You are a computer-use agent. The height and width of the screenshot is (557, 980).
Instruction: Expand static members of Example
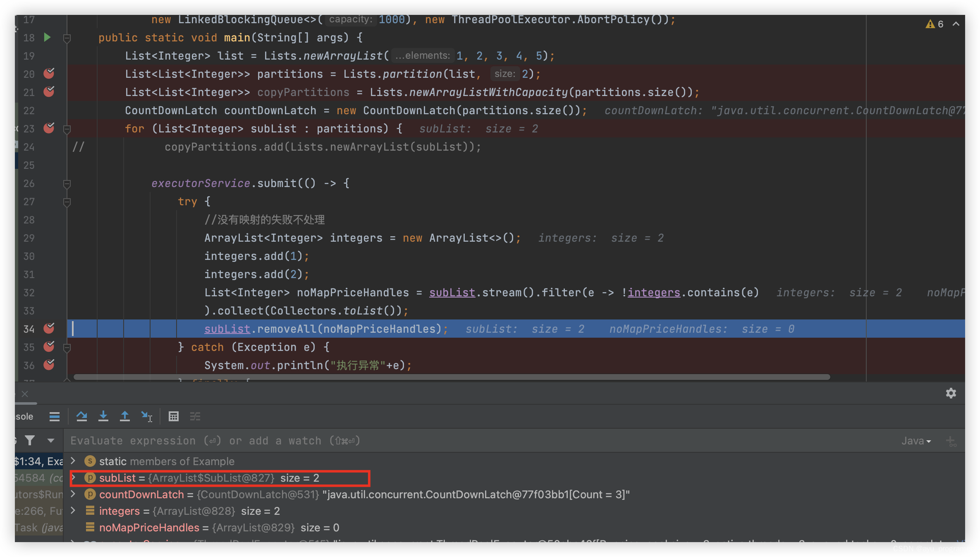73,461
